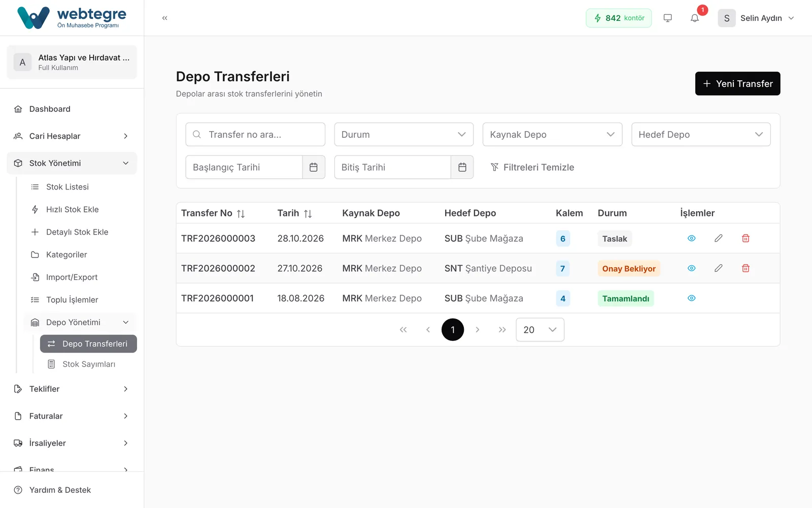Collapse sidebar with double-chevron icon
812x508 pixels.
(164, 18)
